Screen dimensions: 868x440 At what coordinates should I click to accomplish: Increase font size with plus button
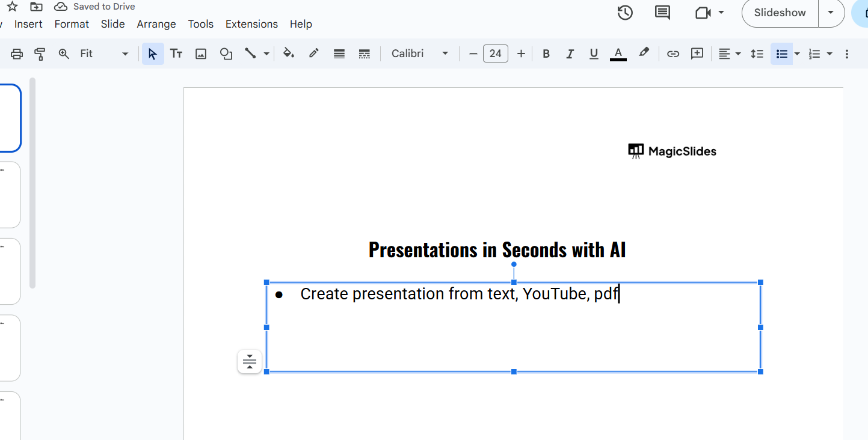(521, 53)
